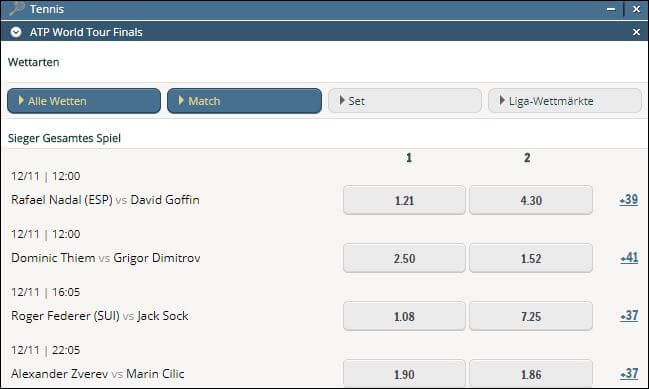The width and height of the screenshot is (649, 389).
Task: Bet on David Goffin at 4.30
Action: click(x=531, y=200)
